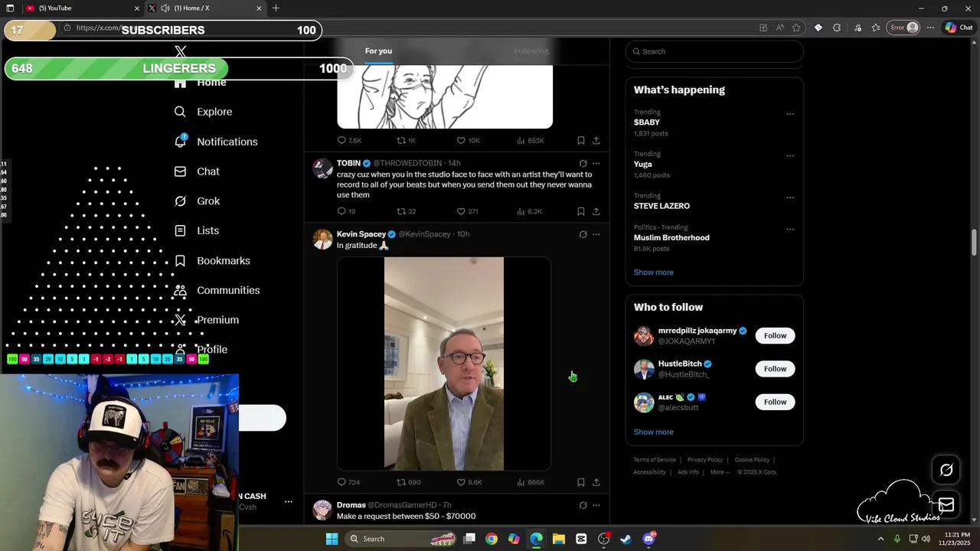Like TOBIN's post with 271 likes
This screenshot has width=980, height=551.
point(467,211)
